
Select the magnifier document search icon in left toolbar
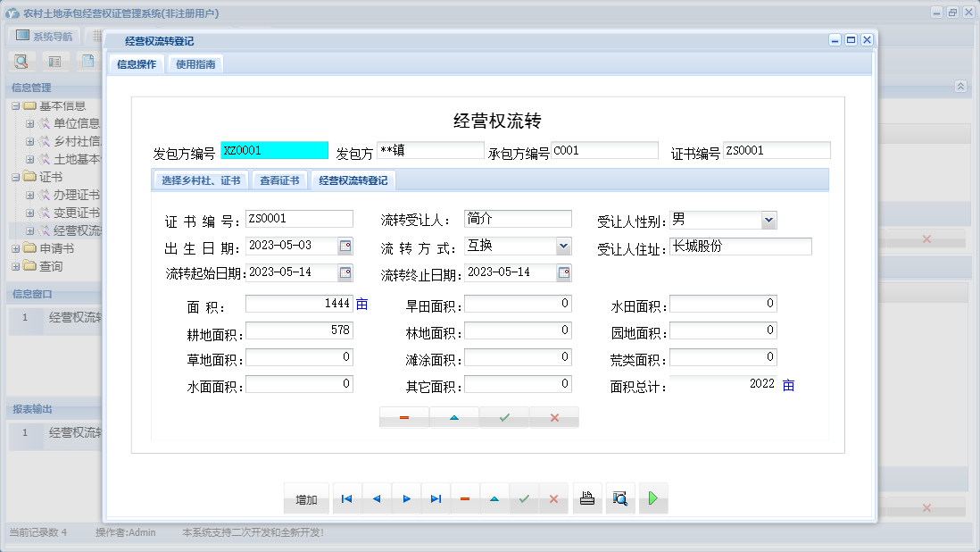point(21,61)
